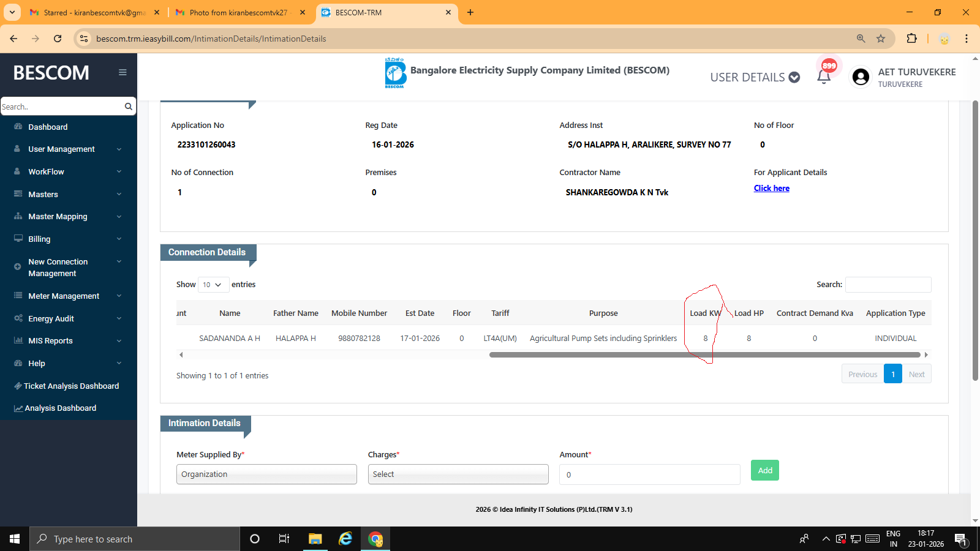Open the Dashboard menu item

[x=48, y=127]
